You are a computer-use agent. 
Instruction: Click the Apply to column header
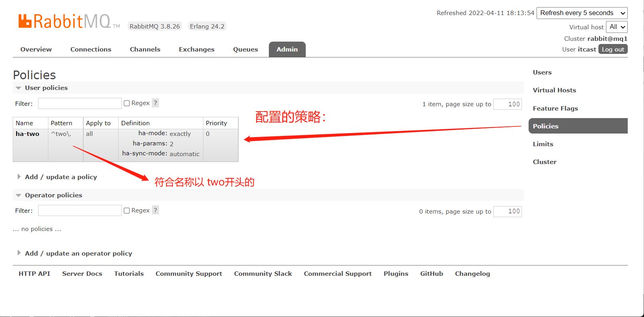click(x=101, y=123)
